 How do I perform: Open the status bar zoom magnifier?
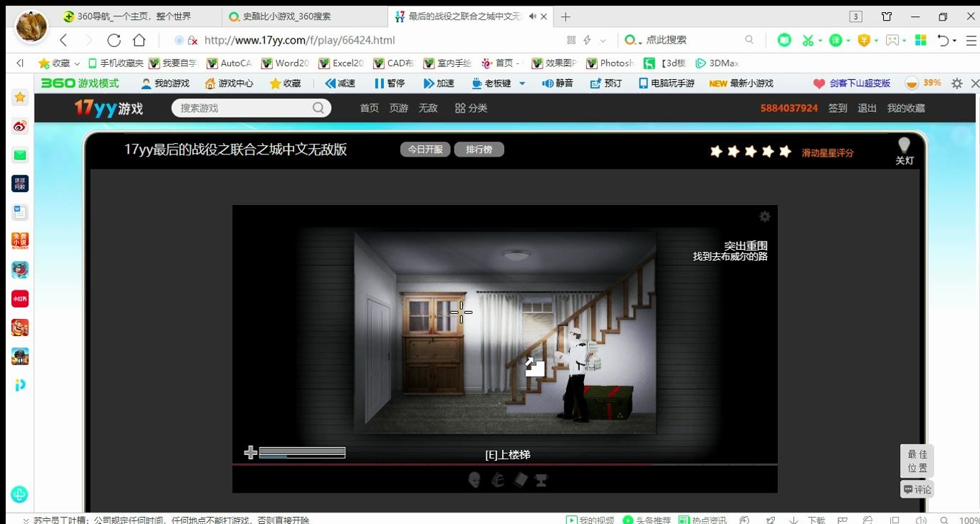tap(944, 520)
